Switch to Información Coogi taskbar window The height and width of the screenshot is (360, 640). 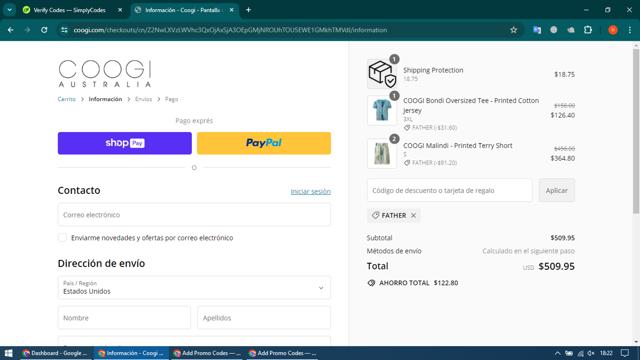(x=131, y=353)
